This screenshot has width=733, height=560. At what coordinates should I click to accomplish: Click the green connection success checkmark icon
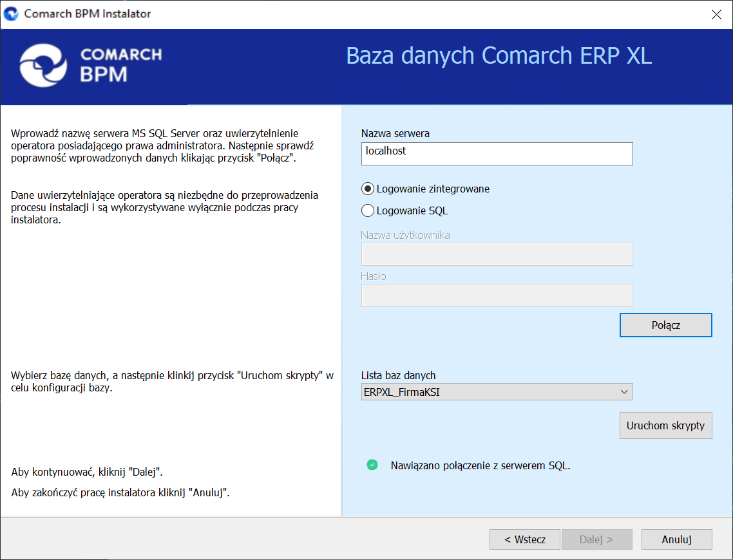372,465
